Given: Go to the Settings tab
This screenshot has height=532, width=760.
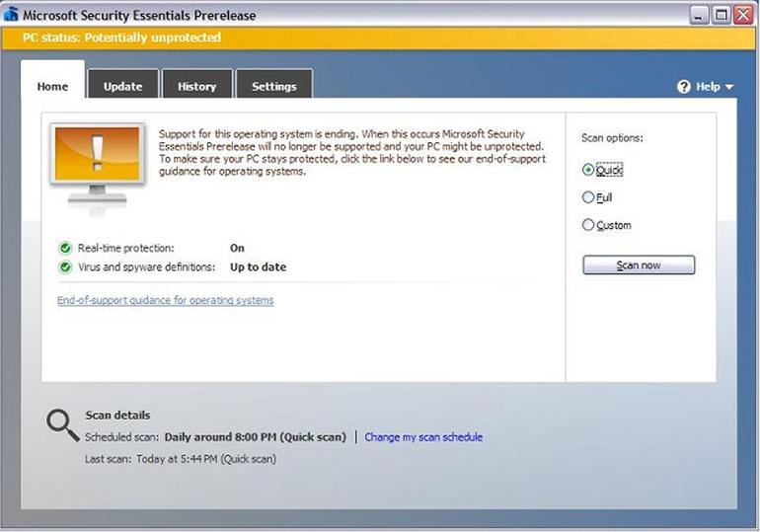Looking at the screenshot, I should tap(273, 86).
